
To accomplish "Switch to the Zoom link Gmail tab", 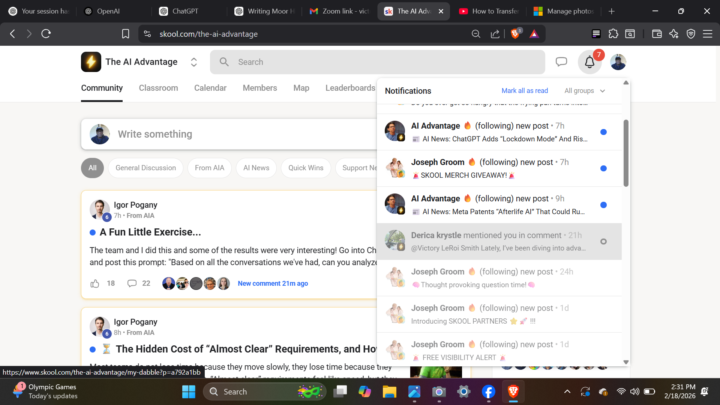I will [340, 11].
